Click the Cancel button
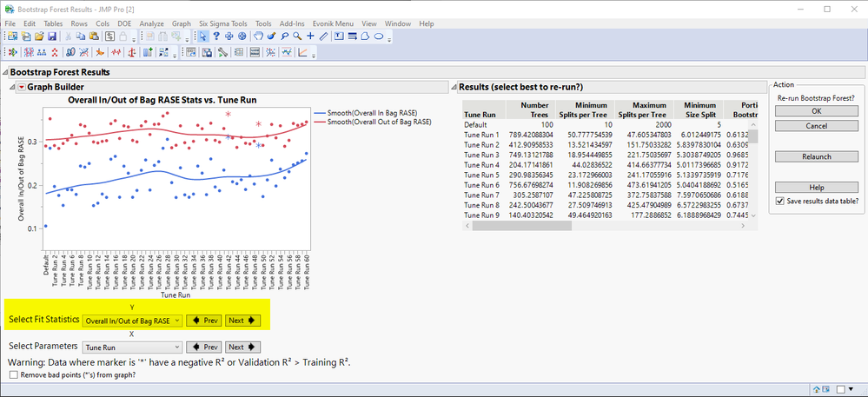The image size is (868, 397). click(x=817, y=126)
